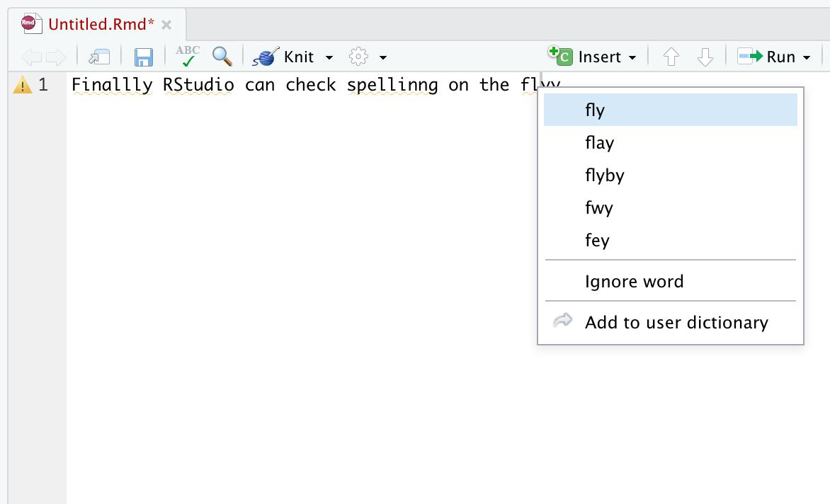The width and height of the screenshot is (830, 504).
Task: Open Find/Replace with magnifier icon
Action: (x=222, y=56)
